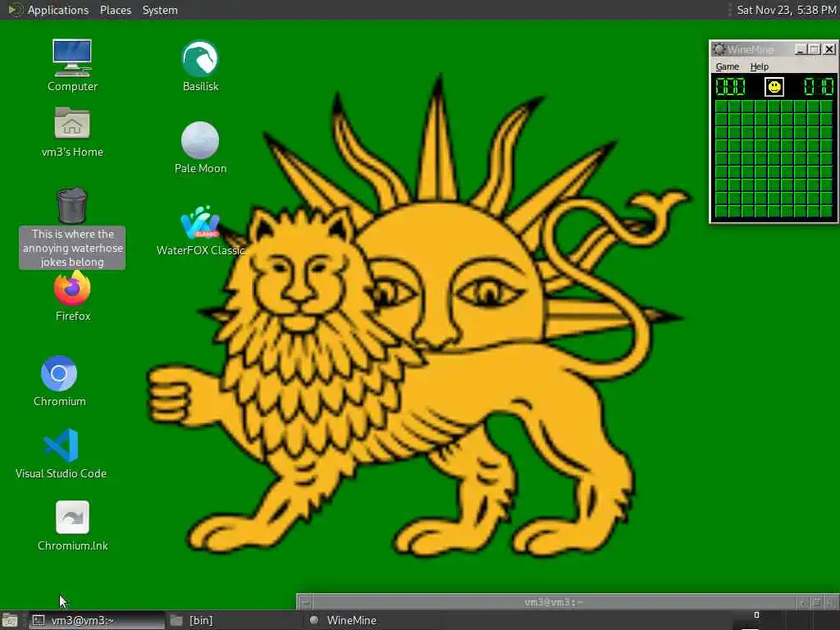Select the Basilisk browser icon

click(200, 58)
